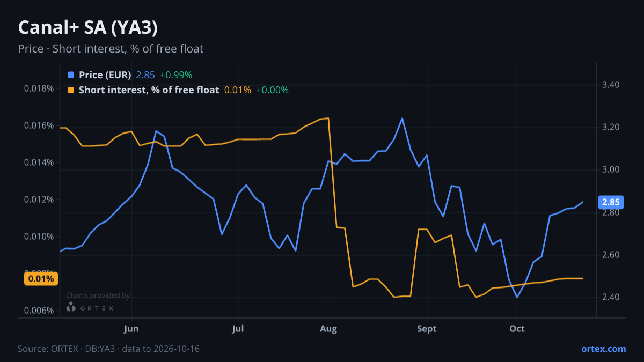Click the Jun axis label

point(131,329)
